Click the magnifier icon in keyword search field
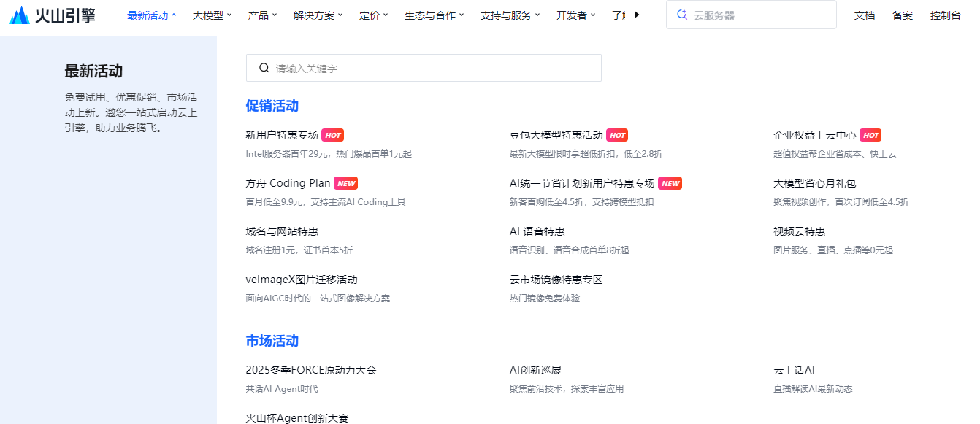Screen dimensions: 980x424 tap(264, 68)
